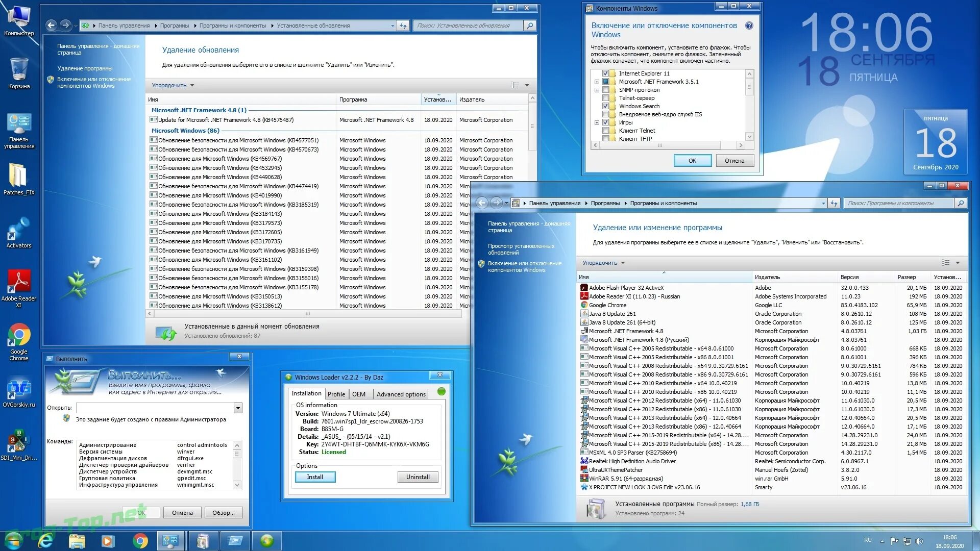
Task: Open the Корзина recycle bin icon
Action: pyautogui.click(x=19, y=73)
